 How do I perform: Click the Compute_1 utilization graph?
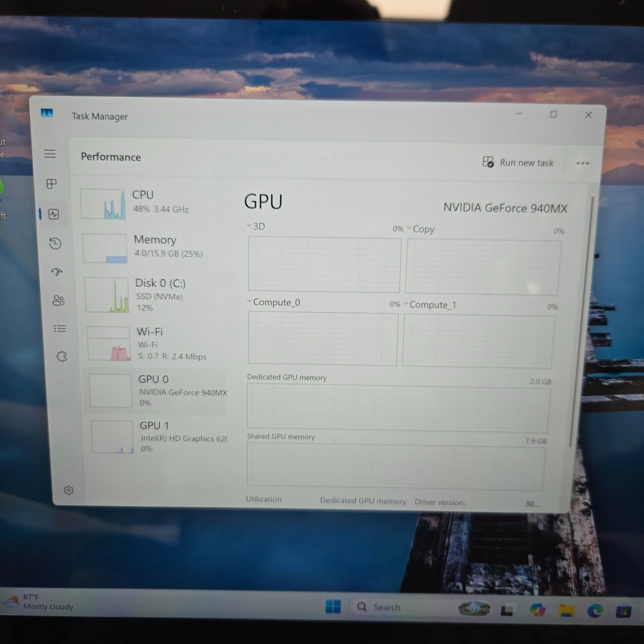point(478,341)
